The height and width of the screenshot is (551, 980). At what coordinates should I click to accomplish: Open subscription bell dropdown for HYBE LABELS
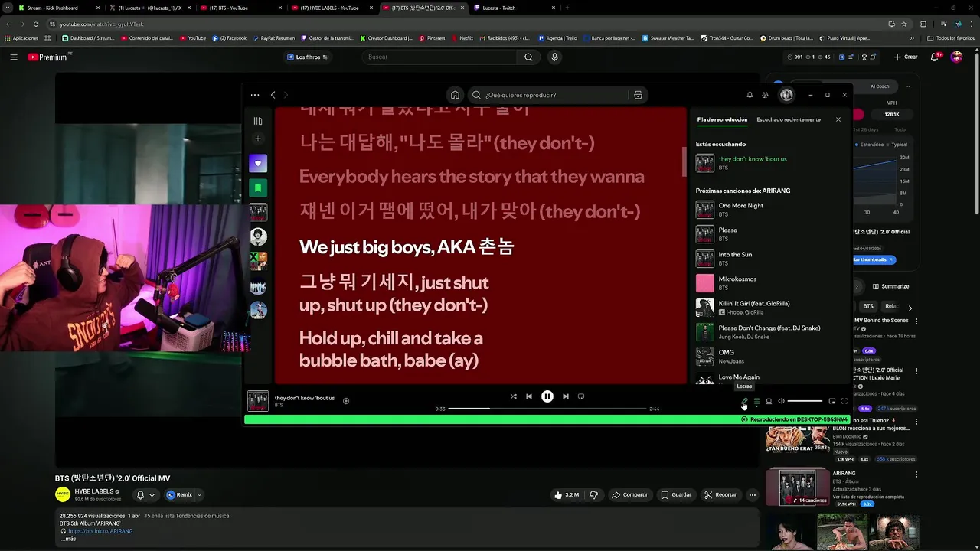[145, 494]
